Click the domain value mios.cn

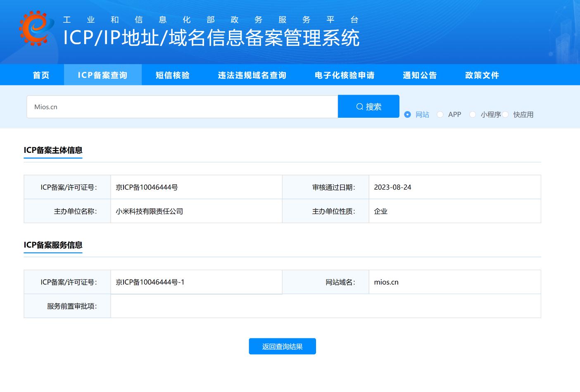point(386,282)
